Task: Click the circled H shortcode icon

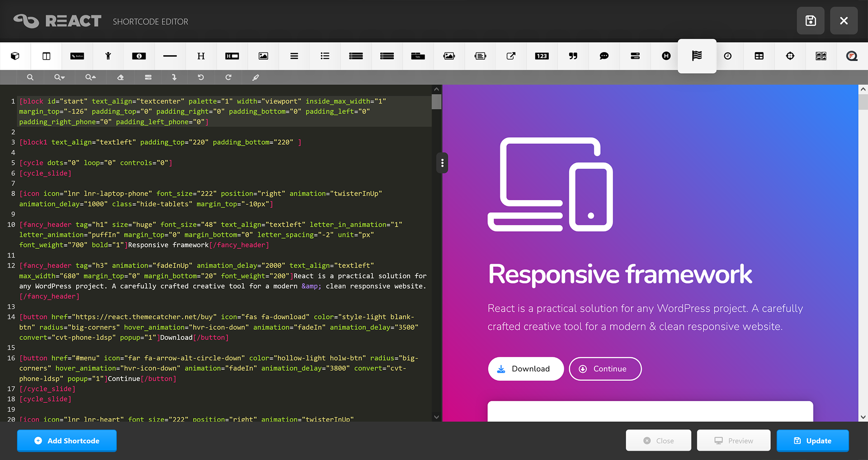Action: click(x=666, y=56)
